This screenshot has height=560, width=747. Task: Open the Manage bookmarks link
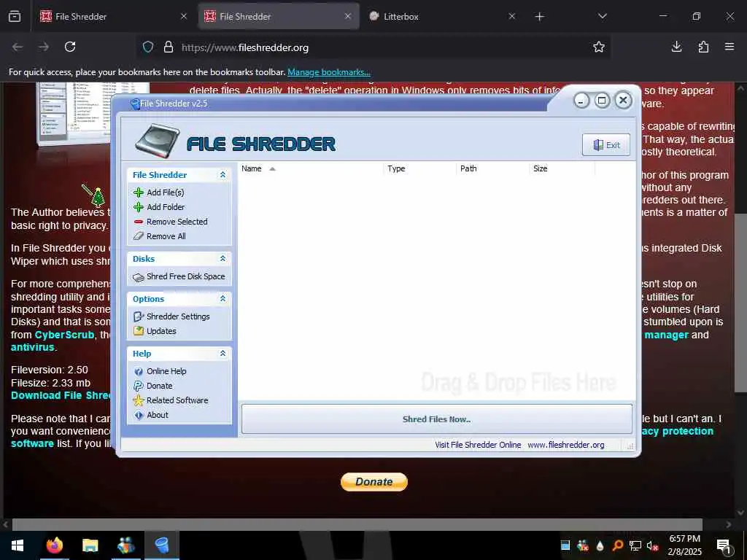(329, 72)
